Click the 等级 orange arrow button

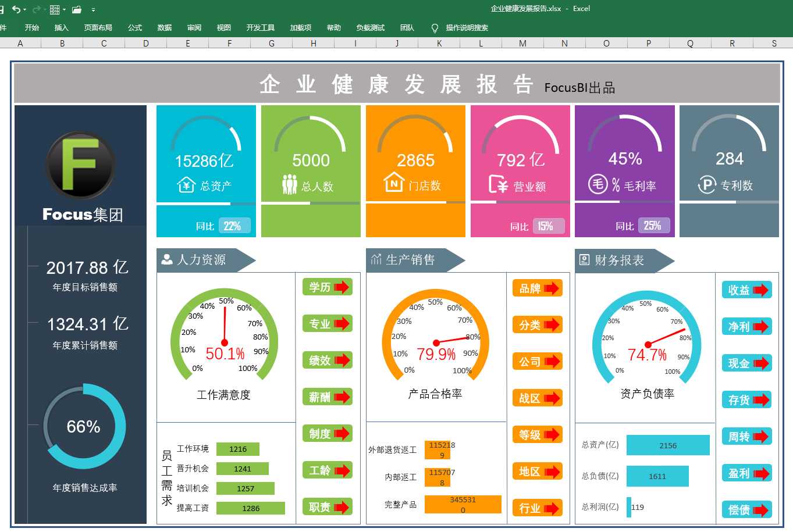click(x=538, y=434)
